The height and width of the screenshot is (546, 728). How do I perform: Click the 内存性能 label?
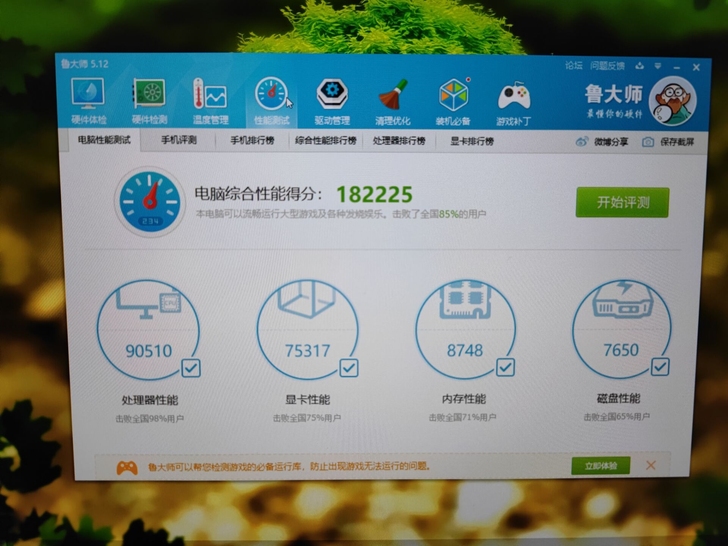point(463,399)
